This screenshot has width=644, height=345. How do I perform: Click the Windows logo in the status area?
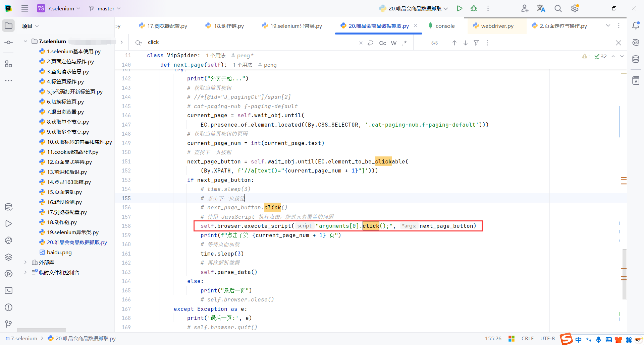512,339
